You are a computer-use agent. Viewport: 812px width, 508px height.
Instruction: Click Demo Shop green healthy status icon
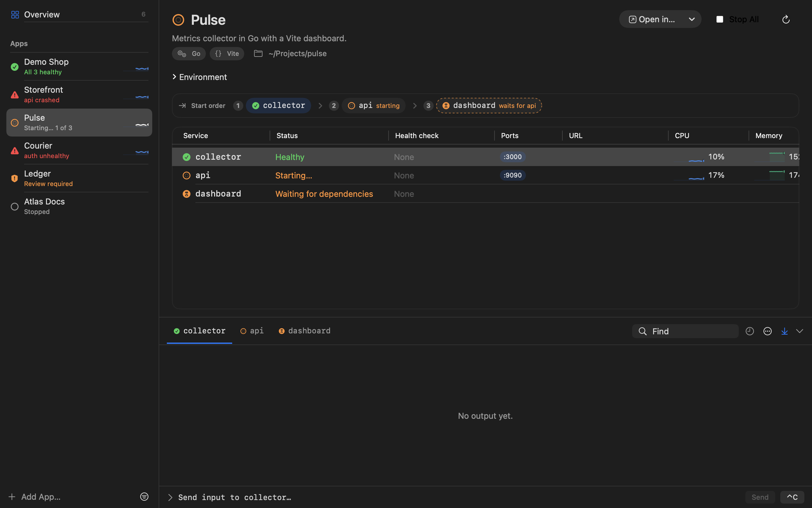[x=14, y=67]
